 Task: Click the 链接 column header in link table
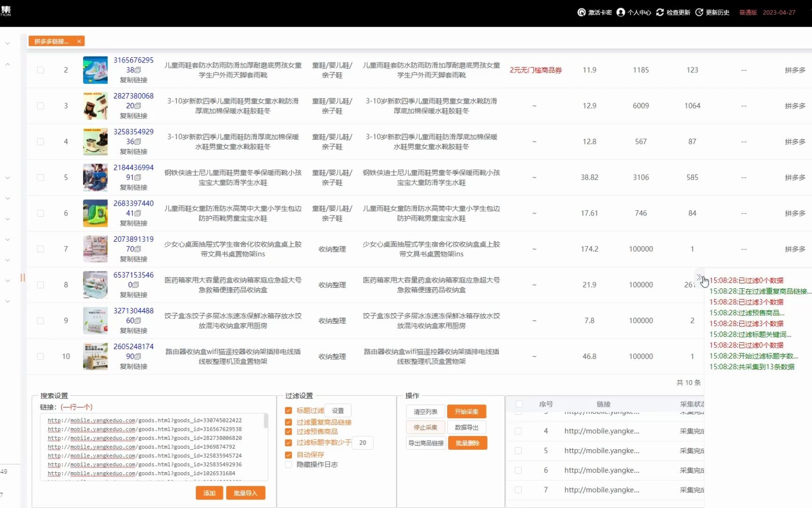tap(603, 404)
